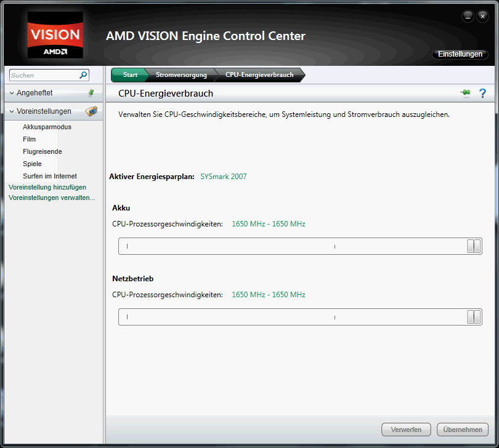Click Voreinstellung hinzufügen link
This screenshot has height=448, width=499.
click(x=47, y=187)
